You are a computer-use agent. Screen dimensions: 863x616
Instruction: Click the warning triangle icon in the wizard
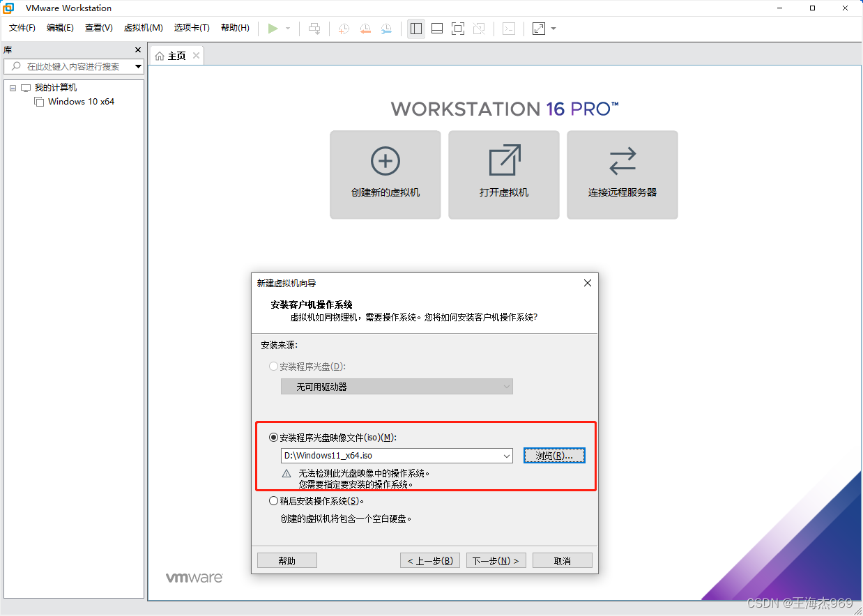tap(287, 473)
